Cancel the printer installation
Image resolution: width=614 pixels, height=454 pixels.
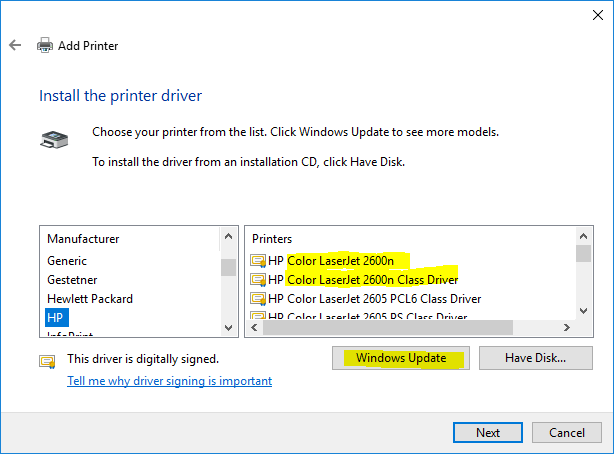pyautogui.click(x=567, y=432)
